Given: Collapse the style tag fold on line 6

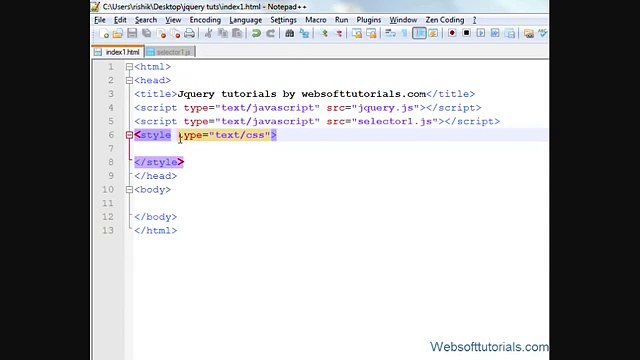Looking at the screenshot, I should 129,135.
